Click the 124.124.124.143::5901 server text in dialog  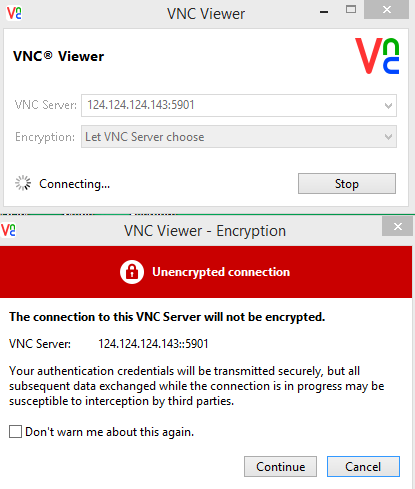[x=153, y=344]
